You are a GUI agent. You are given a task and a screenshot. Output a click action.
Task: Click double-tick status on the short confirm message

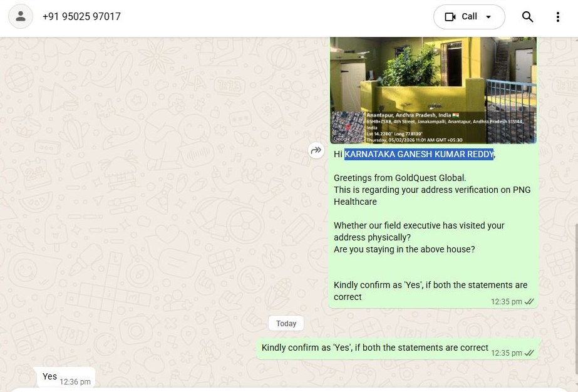coord(529,353)
